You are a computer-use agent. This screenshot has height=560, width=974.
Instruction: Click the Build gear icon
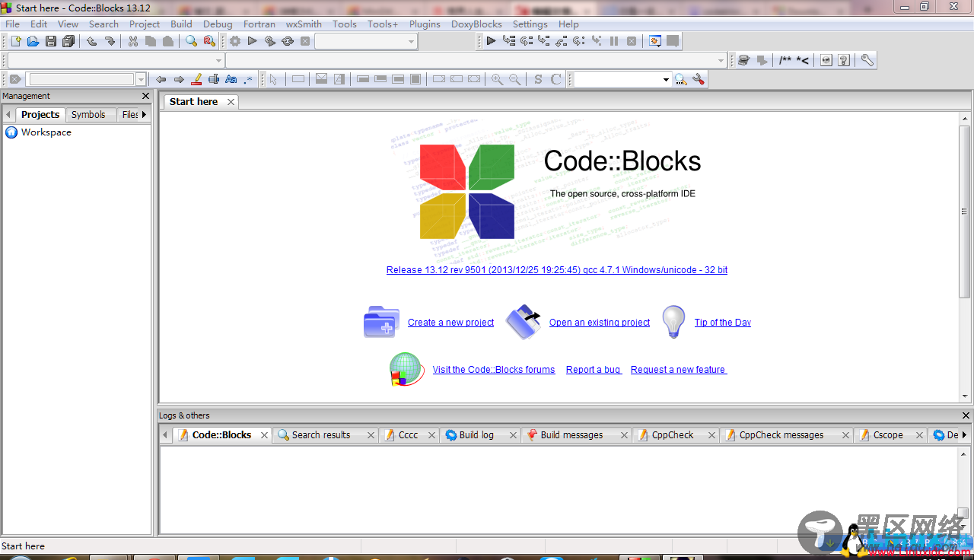coord(235,41)
